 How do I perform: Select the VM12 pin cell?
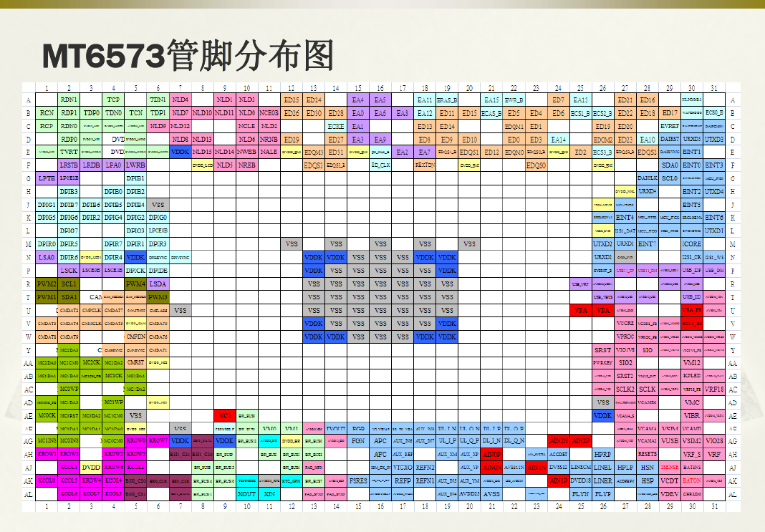coord(692,362)
